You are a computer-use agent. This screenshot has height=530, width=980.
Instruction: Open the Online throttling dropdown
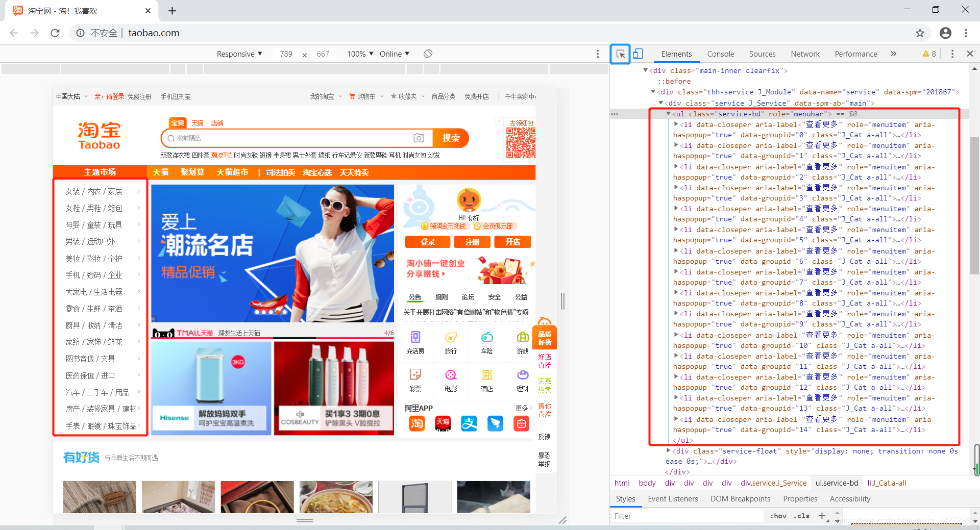tap(395, 54)
